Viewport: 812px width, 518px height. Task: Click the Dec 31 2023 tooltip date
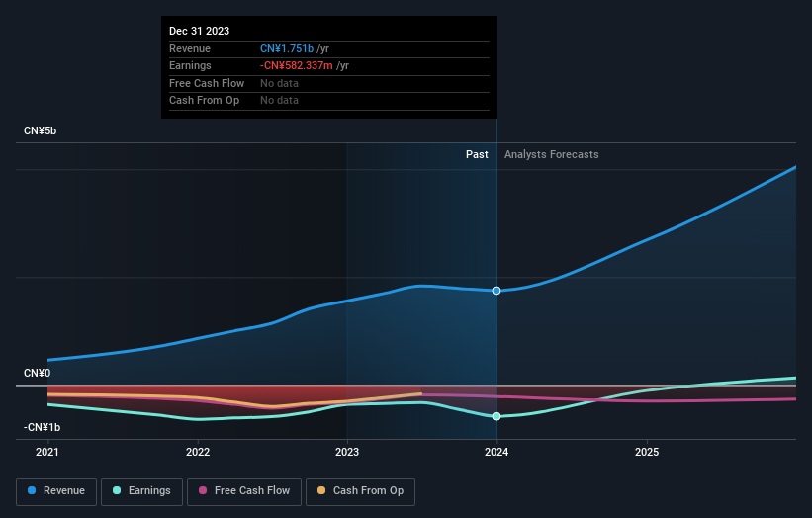(x=200, y=31)
